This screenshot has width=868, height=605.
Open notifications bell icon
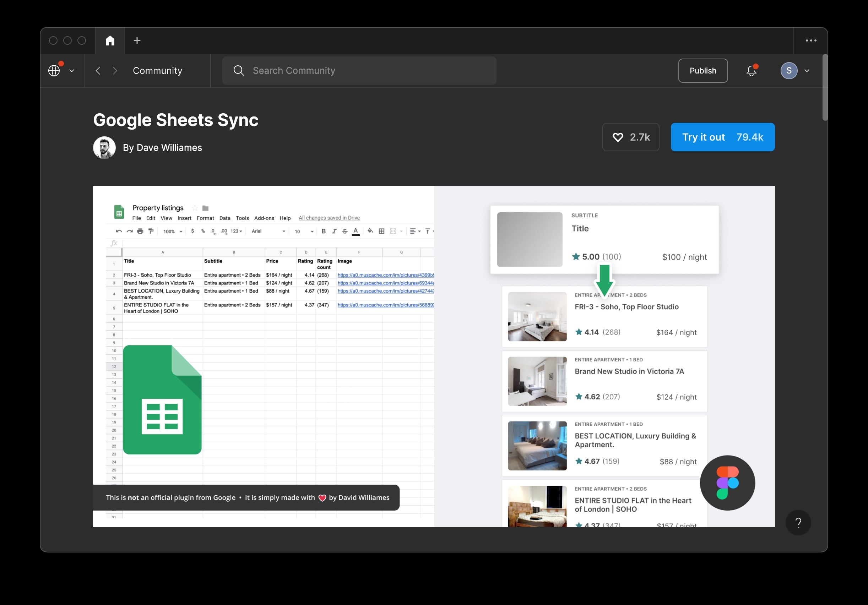pyautogui.click(x=751, y=71)
